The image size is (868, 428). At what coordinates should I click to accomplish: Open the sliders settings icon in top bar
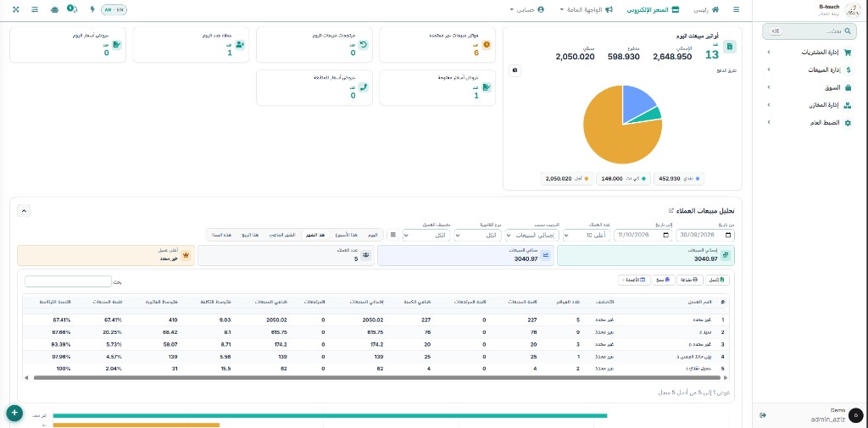point(35,9)
